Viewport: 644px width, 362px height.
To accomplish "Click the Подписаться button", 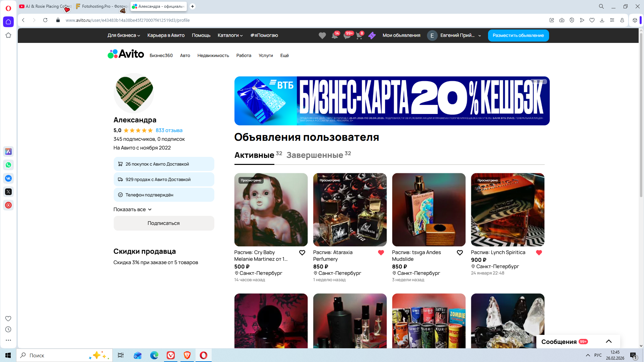I will click(x=164, y=223).
